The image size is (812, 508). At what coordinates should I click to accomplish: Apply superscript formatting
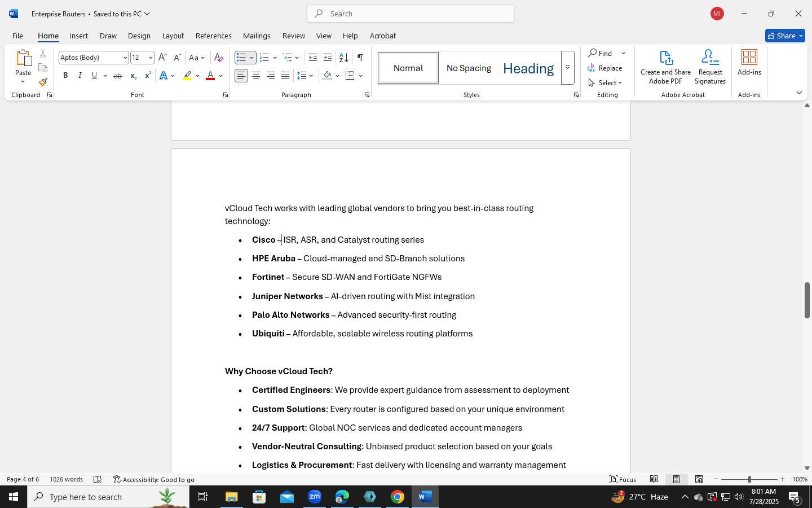(148, 76)
